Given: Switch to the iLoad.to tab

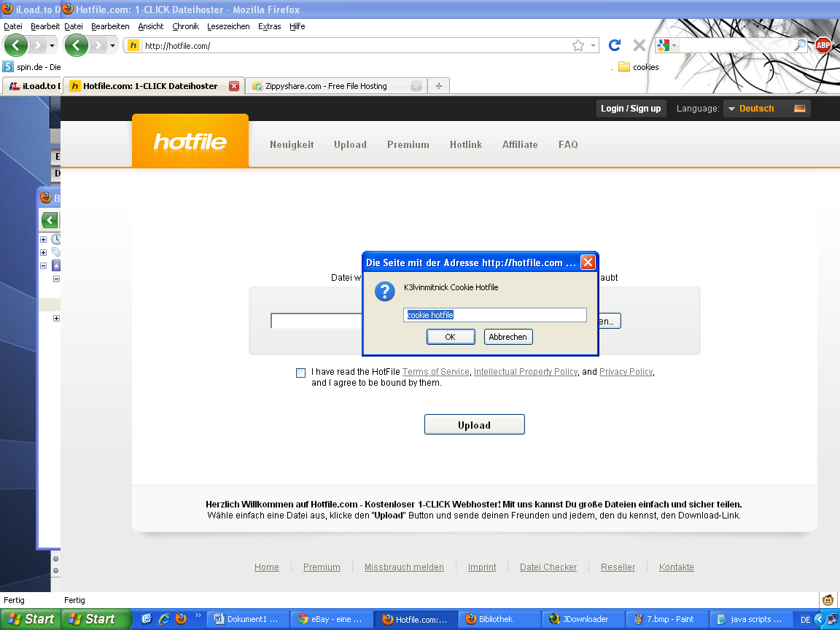Looking at the screenshot, I should point(32,86).
